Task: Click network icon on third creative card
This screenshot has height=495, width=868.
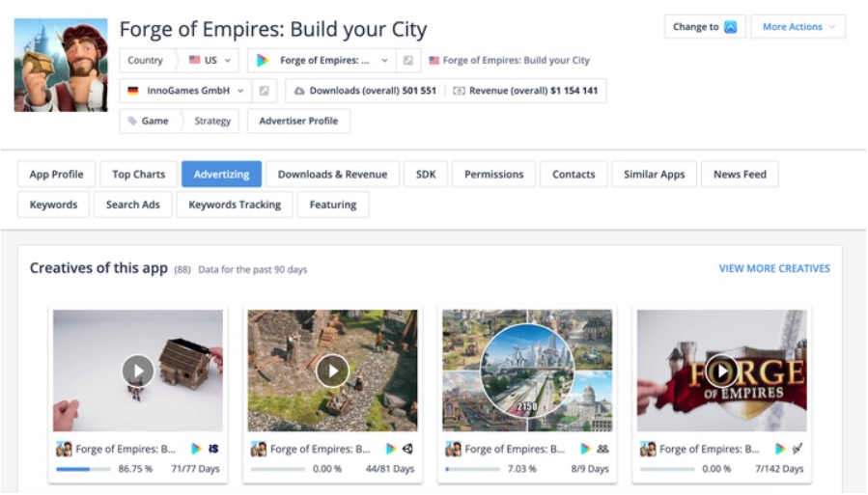Action: click(x=602, y=449)
